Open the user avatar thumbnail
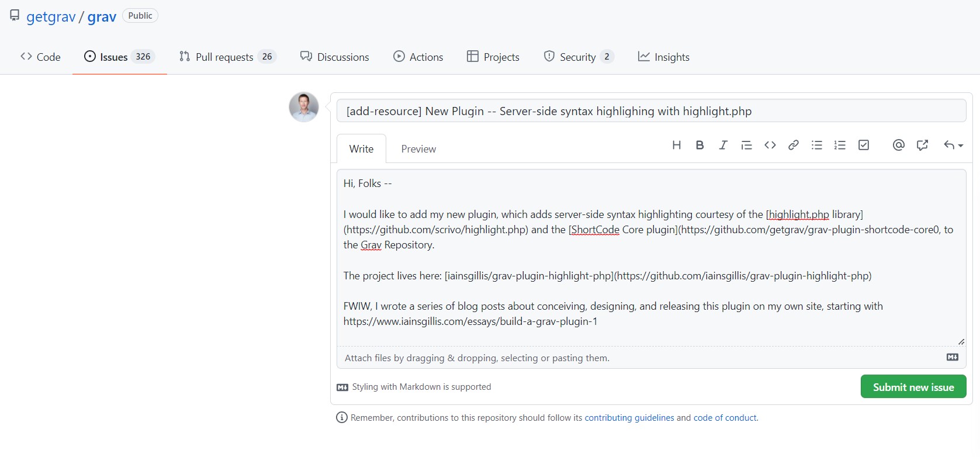This screenshot has height=457, width=980. click(304, 107)
